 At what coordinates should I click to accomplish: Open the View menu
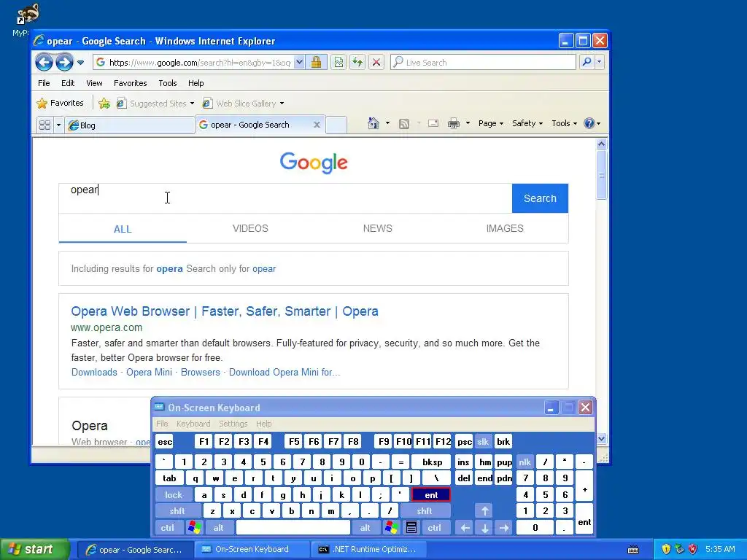tap(94, 83)
